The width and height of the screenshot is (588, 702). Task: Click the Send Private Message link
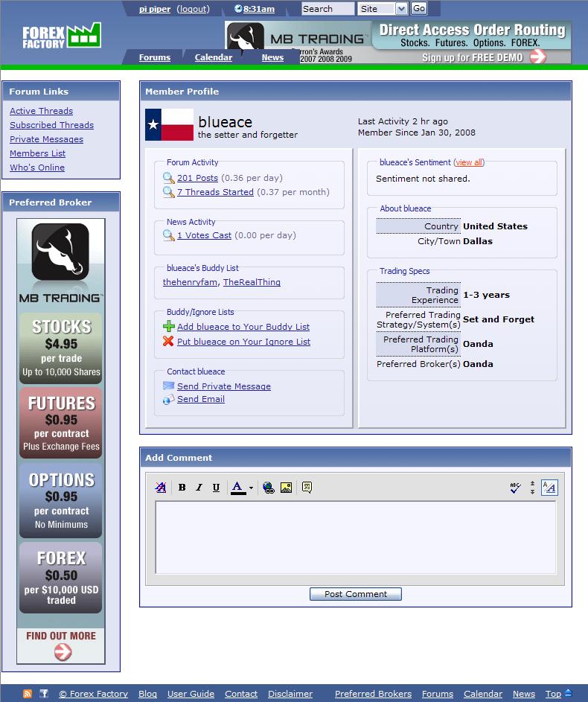pyautogui.click(x=224, y=386)
